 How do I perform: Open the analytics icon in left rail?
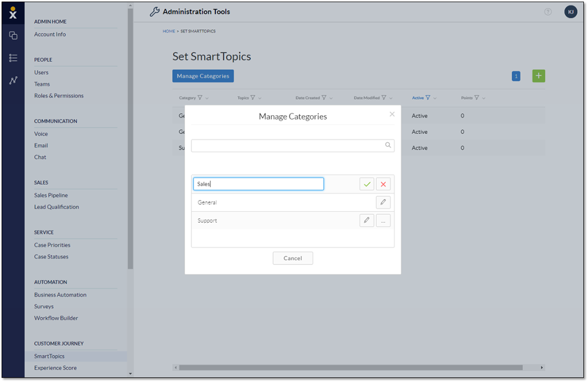[13, 80]
